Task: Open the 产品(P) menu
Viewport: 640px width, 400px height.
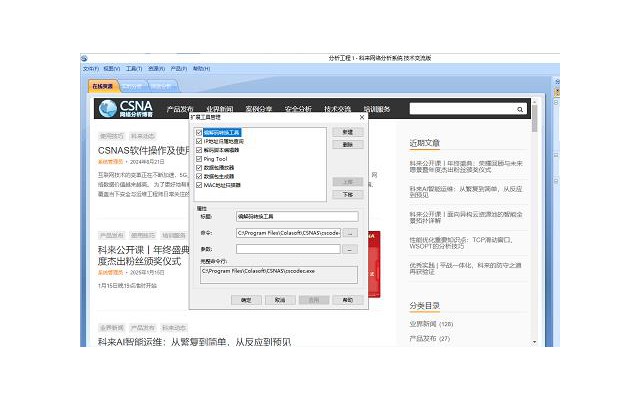Action: (x=179, y=69)
